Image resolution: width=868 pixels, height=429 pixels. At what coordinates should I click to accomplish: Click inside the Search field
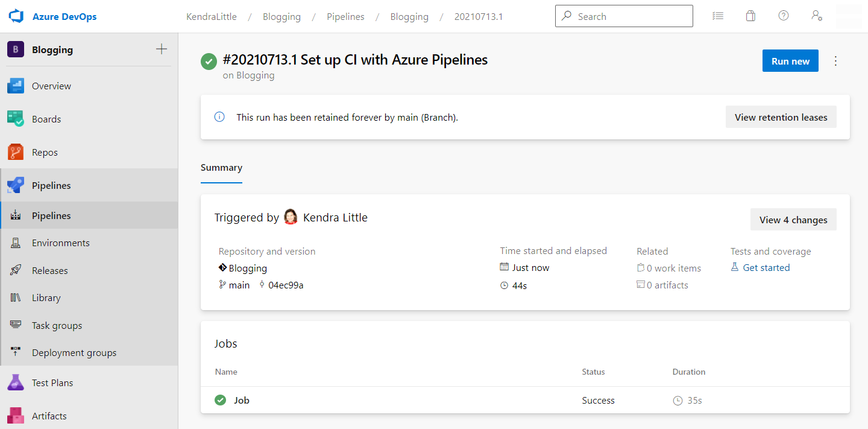624,16
